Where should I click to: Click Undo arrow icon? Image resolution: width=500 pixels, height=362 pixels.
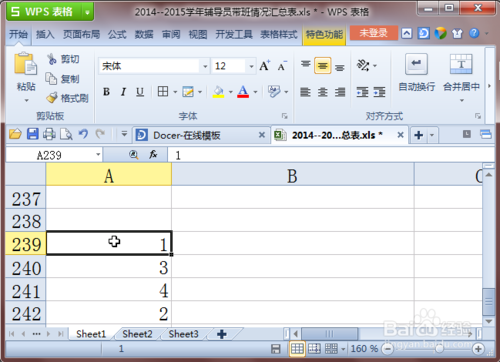point(83,134)
